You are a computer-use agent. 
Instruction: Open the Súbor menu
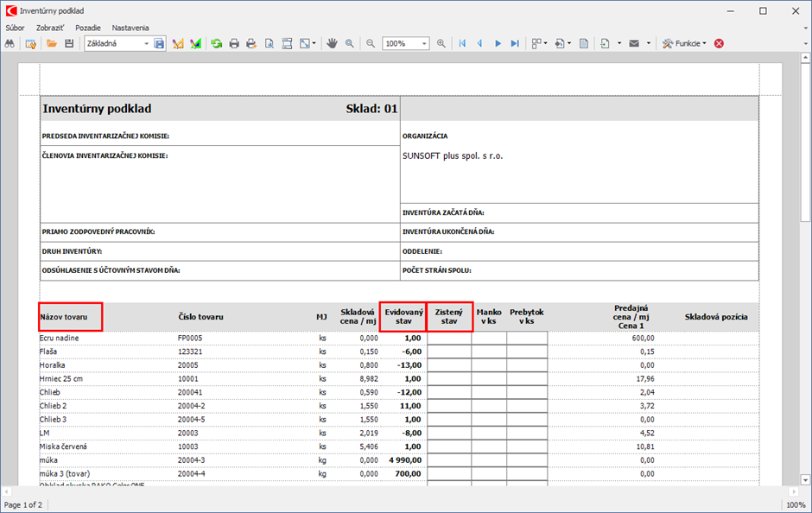[x=15, y=28]
